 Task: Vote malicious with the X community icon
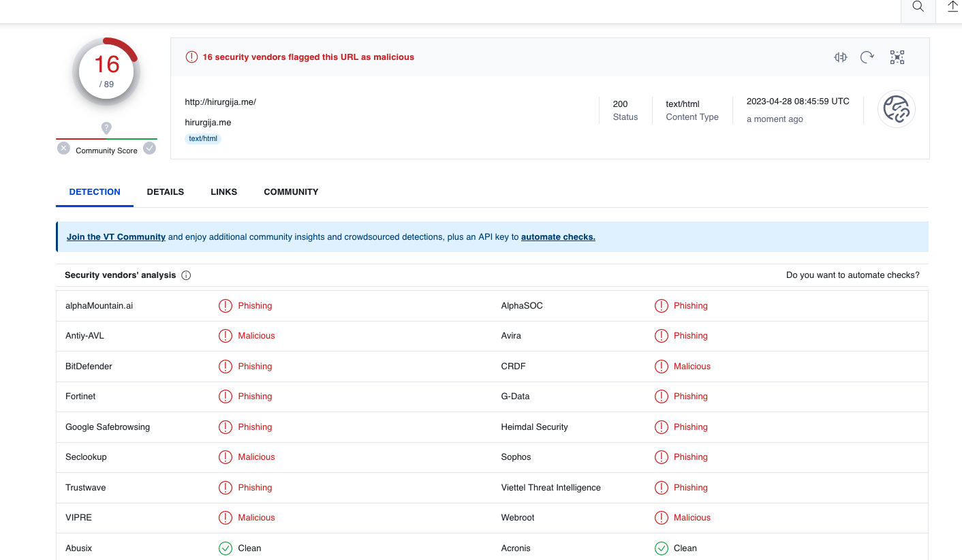(63, 149)
